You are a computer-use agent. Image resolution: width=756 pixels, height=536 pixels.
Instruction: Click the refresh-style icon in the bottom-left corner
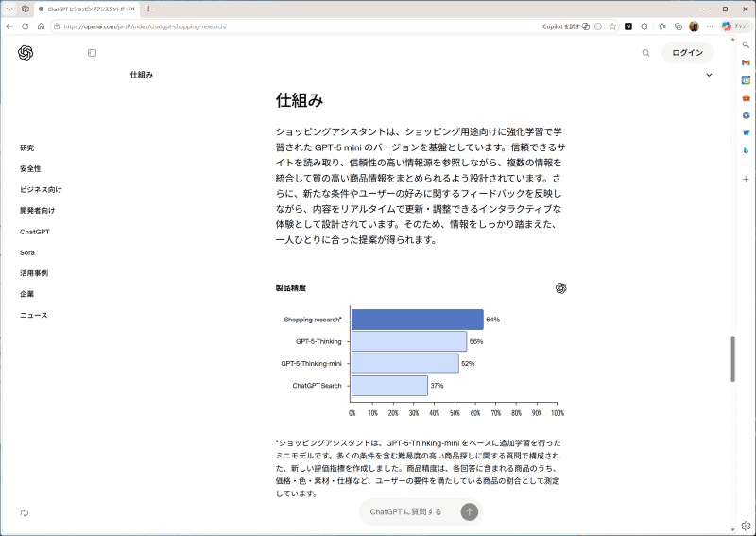click(x=25, y=513)
